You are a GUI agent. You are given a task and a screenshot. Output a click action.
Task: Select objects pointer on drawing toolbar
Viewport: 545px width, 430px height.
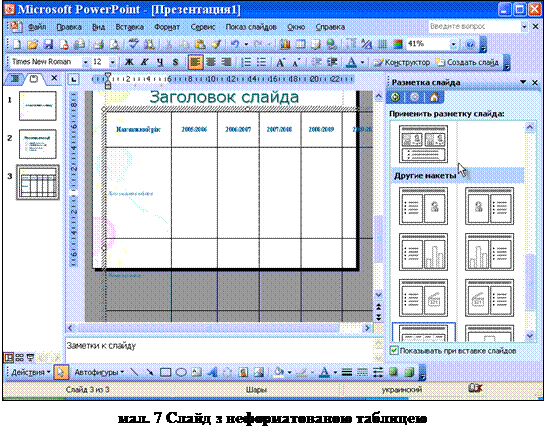pos(60,372)
